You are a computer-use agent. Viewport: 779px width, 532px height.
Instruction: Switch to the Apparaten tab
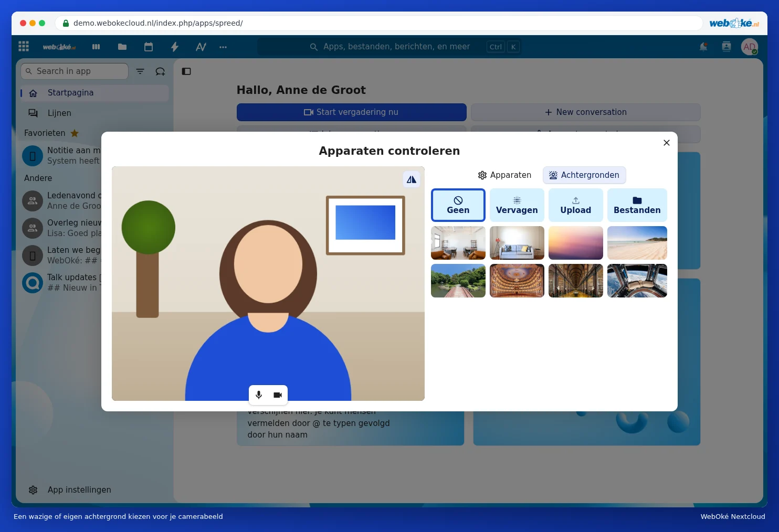(504, 175)
